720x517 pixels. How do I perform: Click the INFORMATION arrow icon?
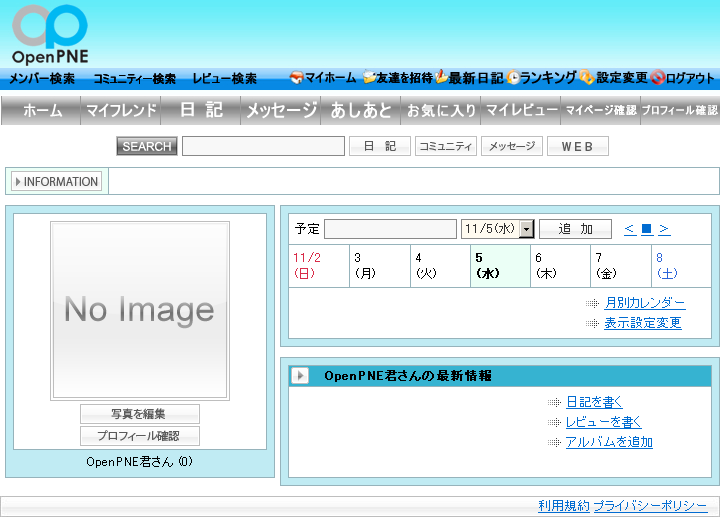point(18,181)
